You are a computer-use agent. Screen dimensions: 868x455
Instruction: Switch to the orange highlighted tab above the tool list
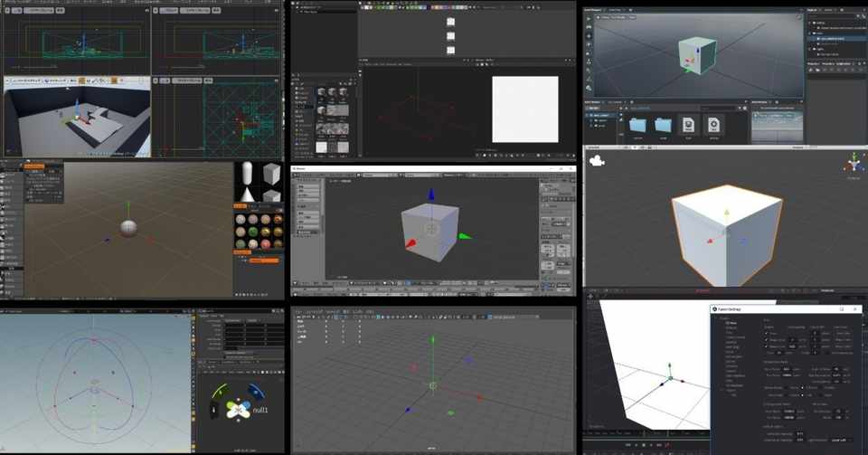pos(33,166)
